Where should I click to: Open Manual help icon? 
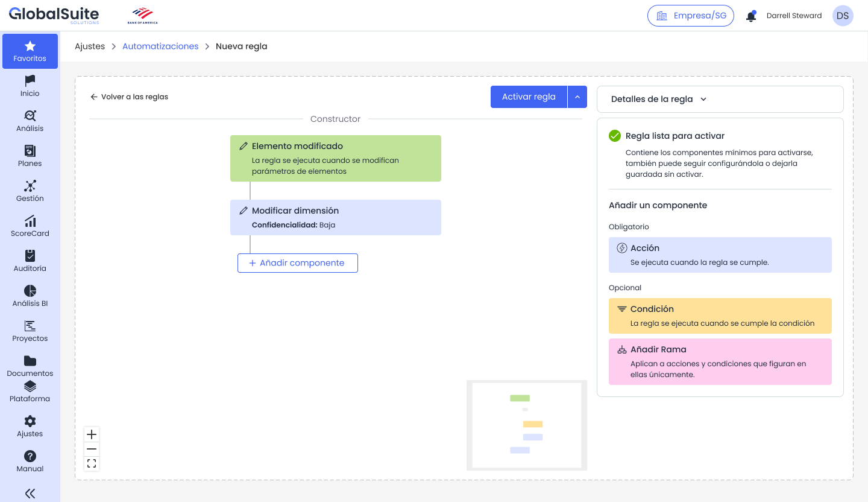coord(30,456)
